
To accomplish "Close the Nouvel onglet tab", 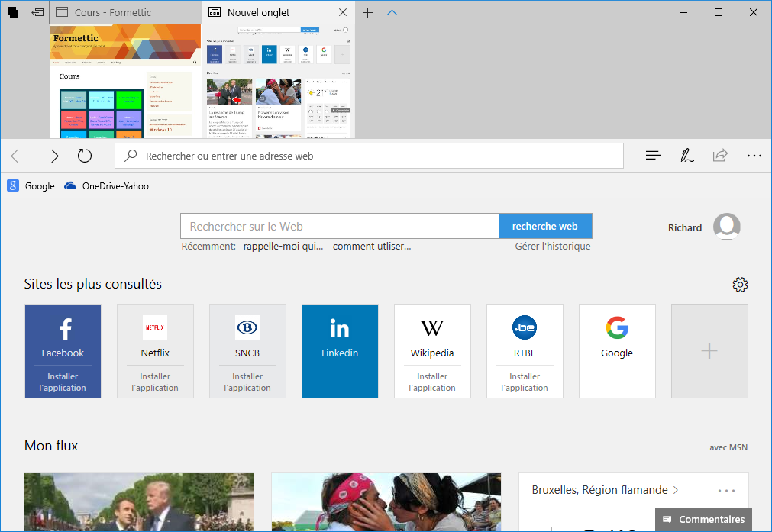I will (343, 12).
